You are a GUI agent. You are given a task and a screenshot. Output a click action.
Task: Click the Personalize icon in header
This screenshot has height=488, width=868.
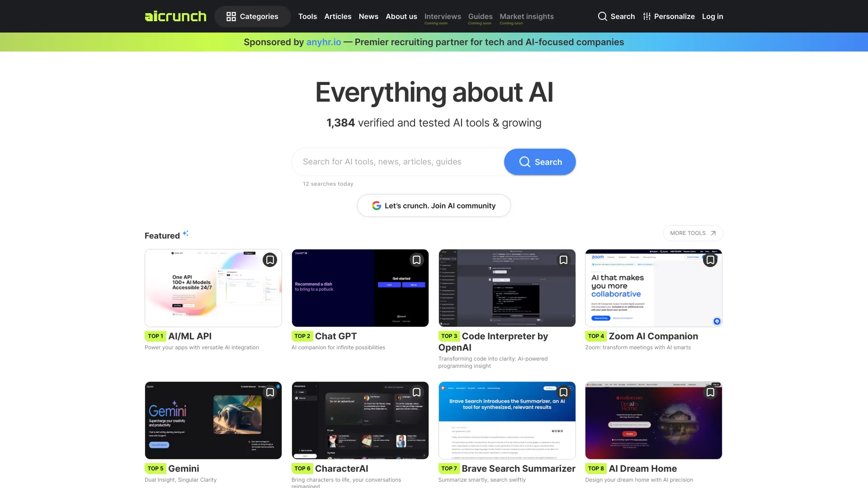coord(647,16)
